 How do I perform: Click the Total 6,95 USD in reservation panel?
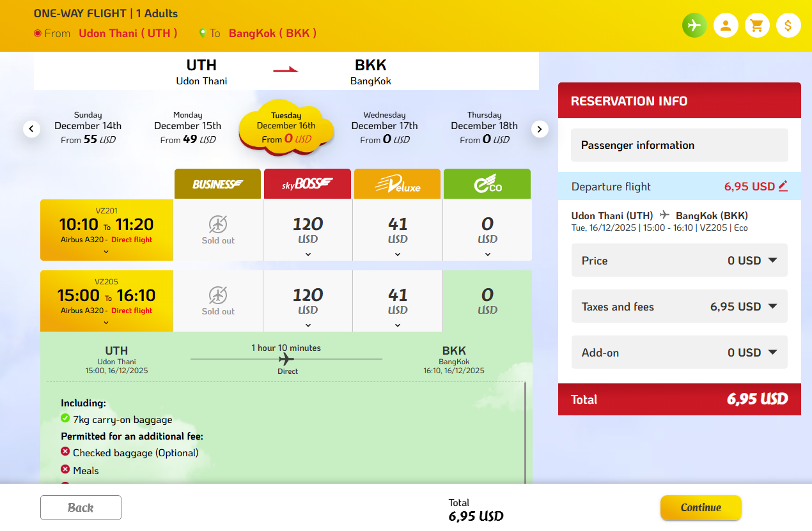[680, 399]
